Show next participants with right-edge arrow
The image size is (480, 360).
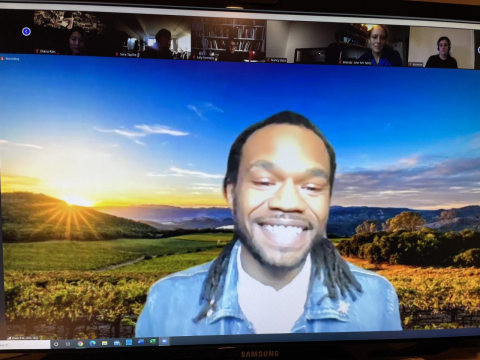(x=479, y=50)
